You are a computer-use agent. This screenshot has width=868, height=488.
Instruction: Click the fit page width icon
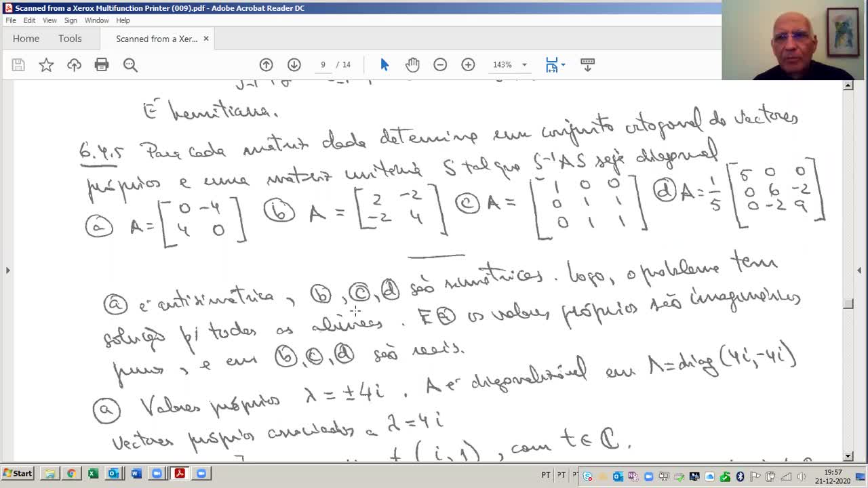552,64
